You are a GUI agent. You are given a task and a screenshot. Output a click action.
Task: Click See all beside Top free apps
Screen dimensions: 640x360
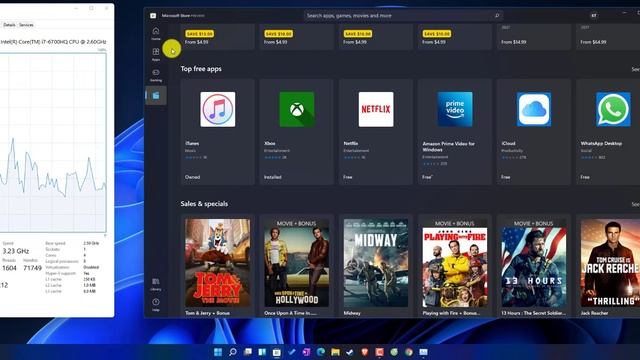636,69
